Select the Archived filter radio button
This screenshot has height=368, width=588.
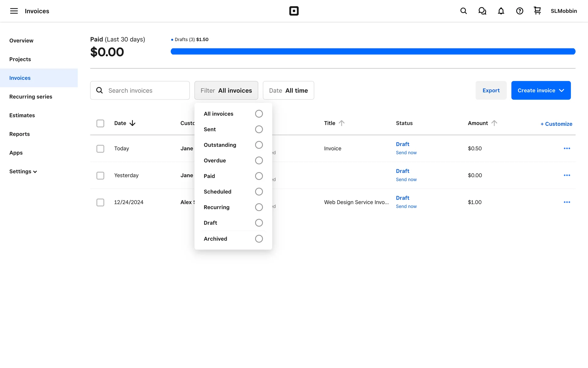[259, 239]
